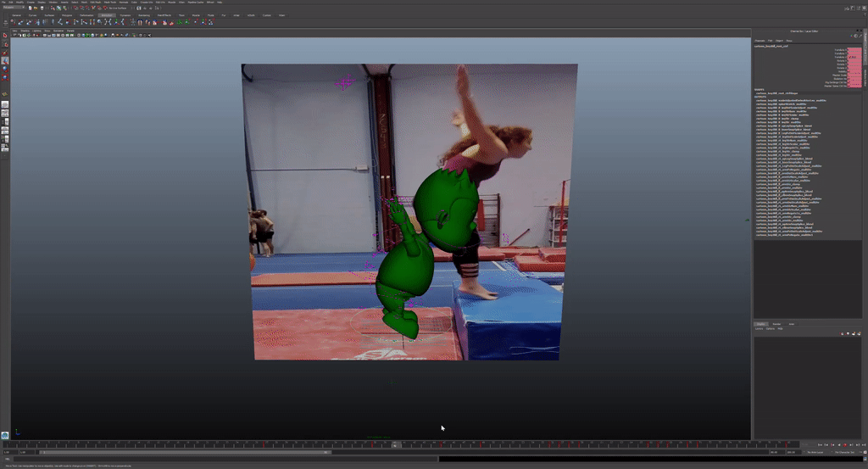Enable Snap to points icon
This screenshot has width=868, height=469.
point(87,8)
